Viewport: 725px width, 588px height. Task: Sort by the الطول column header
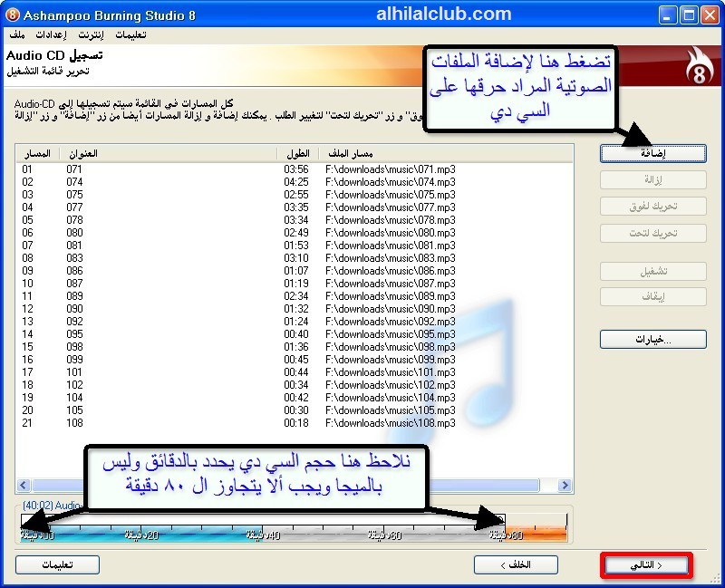tap(297, 154)
